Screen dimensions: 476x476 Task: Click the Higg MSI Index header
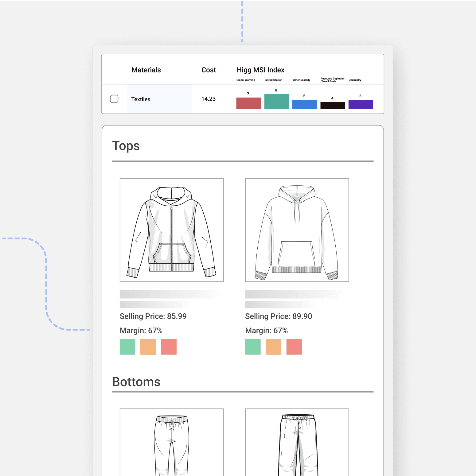[x=260, y=70]
